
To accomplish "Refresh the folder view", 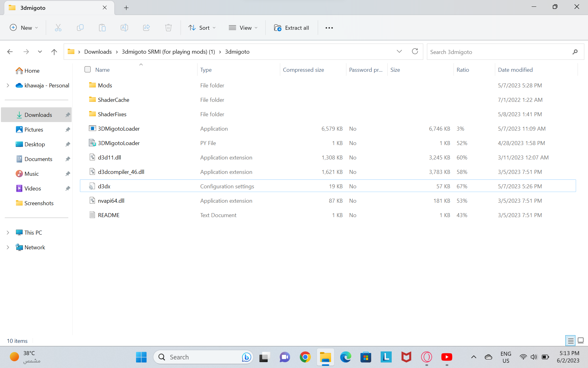I will (415, 52).
